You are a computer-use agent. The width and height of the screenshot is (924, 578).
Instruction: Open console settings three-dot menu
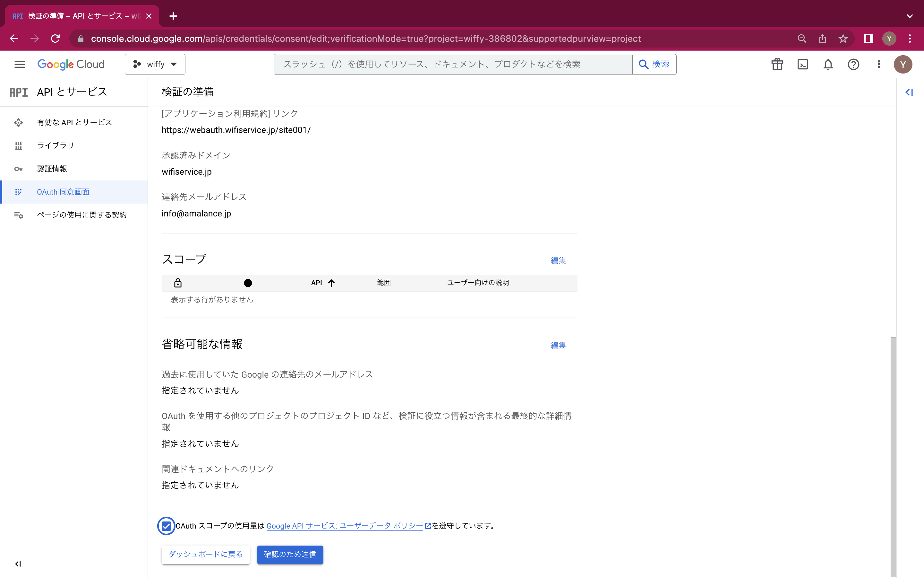pos(879,64)
